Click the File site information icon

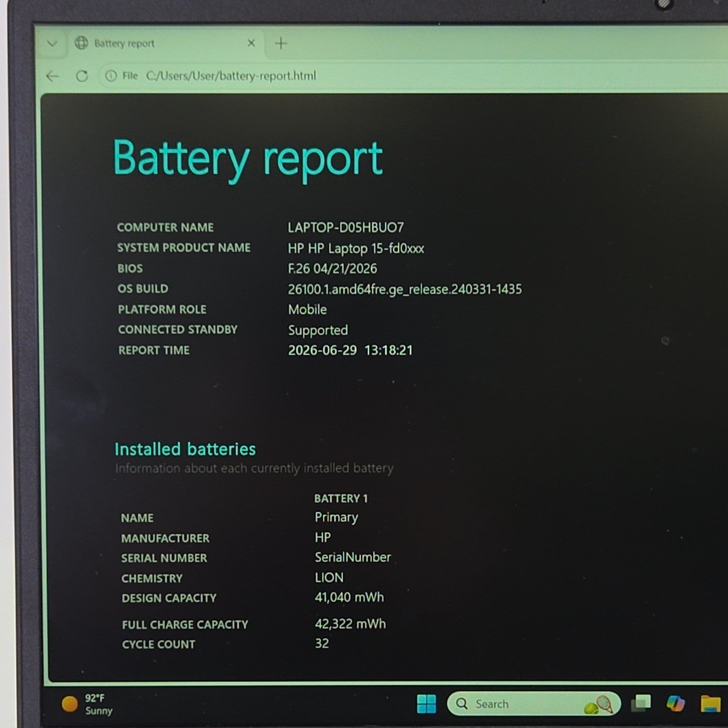(111, 76)
